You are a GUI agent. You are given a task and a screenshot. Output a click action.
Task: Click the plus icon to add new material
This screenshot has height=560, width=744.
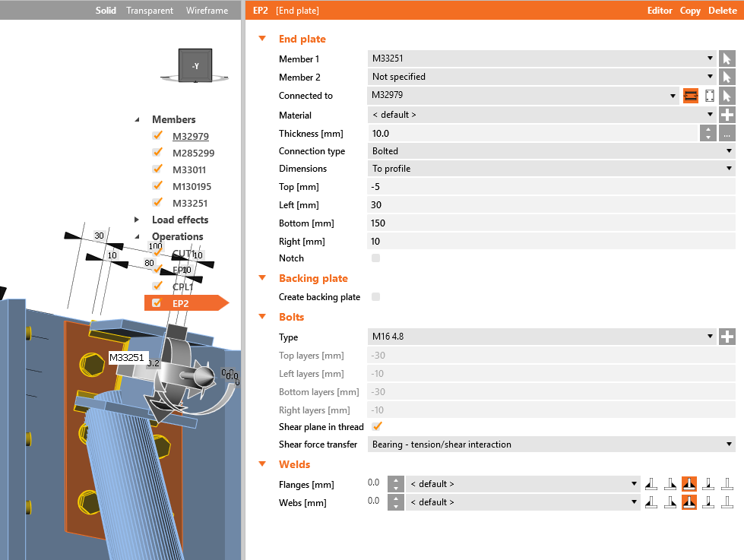(727, 115)
